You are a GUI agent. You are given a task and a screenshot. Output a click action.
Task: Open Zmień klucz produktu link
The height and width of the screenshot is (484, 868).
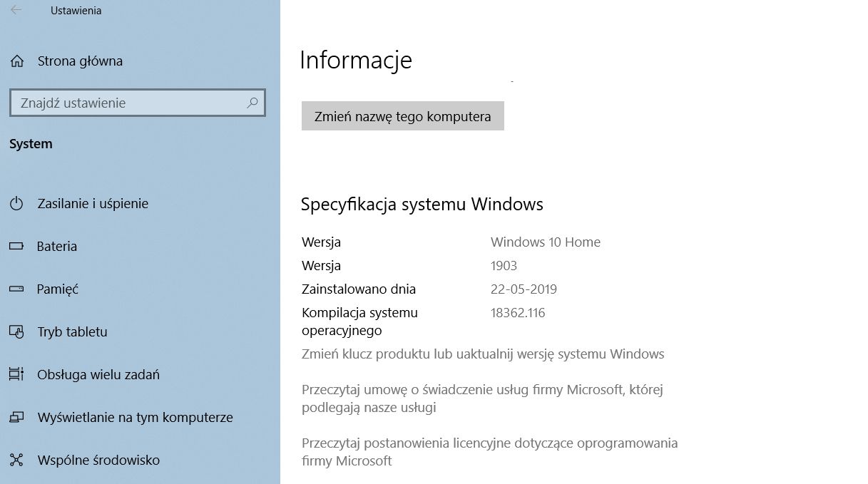(483, 354)
